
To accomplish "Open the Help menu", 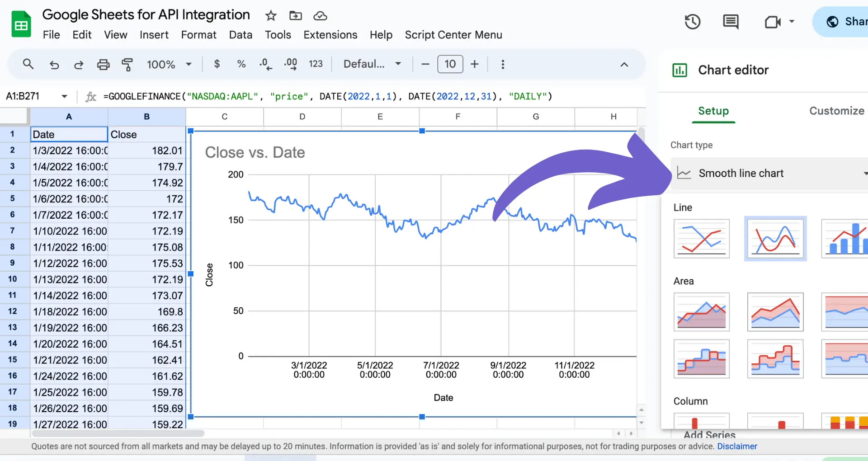I will tap(381, 35).
